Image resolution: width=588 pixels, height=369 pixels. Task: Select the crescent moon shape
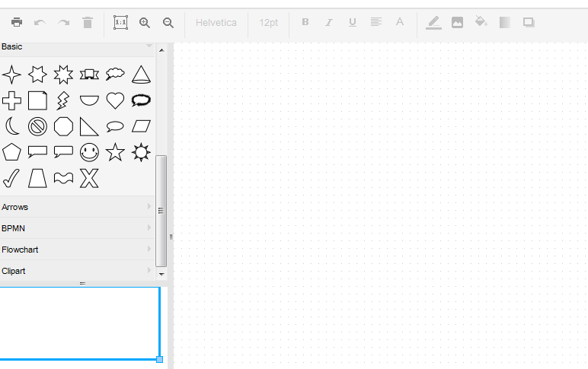tap(12, 126)
